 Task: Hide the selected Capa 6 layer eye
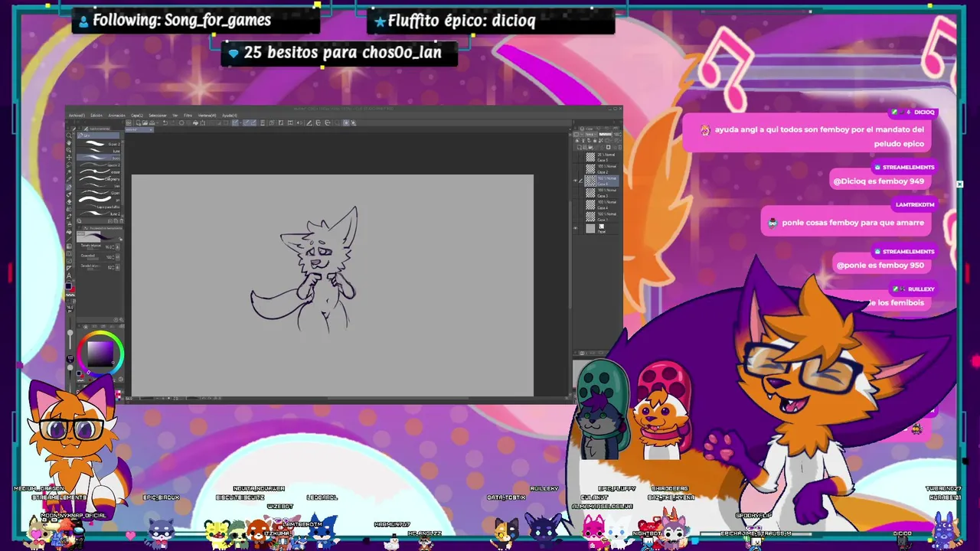[575, 181]
